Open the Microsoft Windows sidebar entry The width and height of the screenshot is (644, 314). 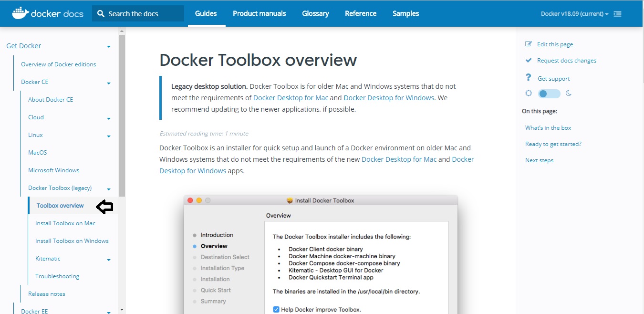(53, 170)
